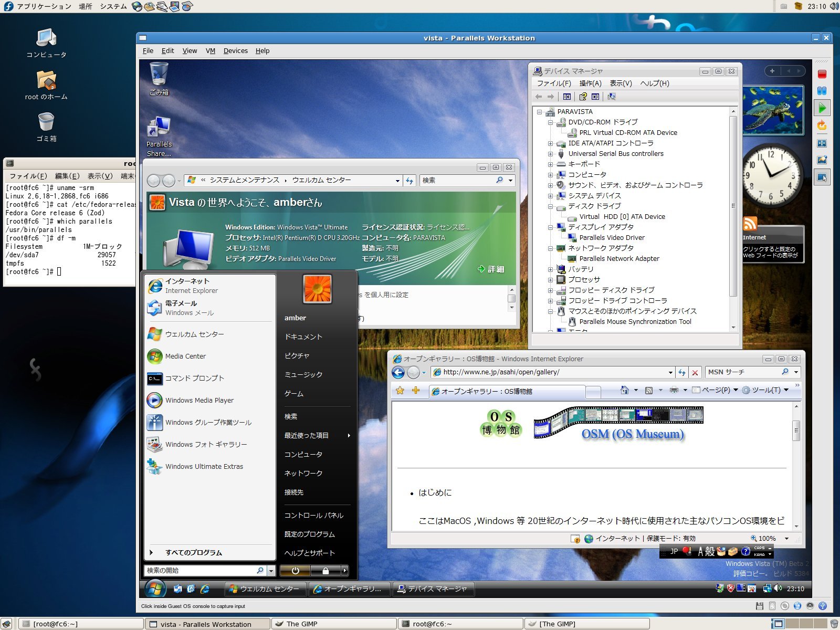
Task: Click the Device Manager help toolbar icon
Action: click(x=583, y=97)
